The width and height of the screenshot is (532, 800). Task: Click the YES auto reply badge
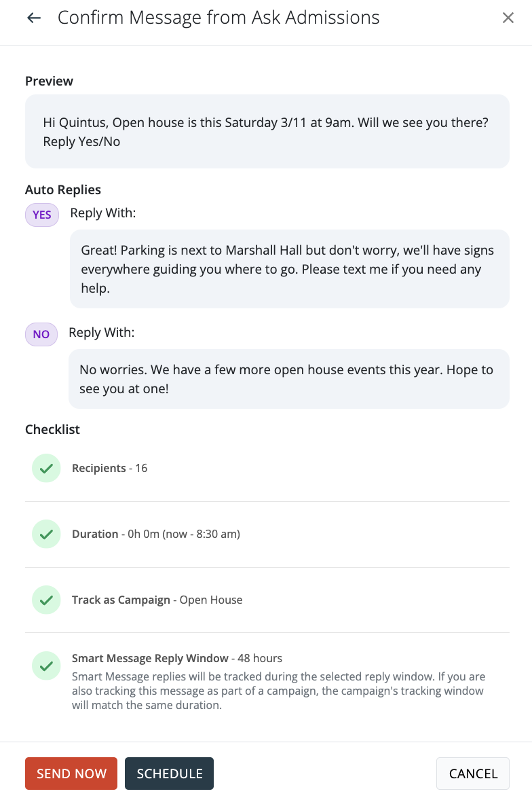[42, 215]
